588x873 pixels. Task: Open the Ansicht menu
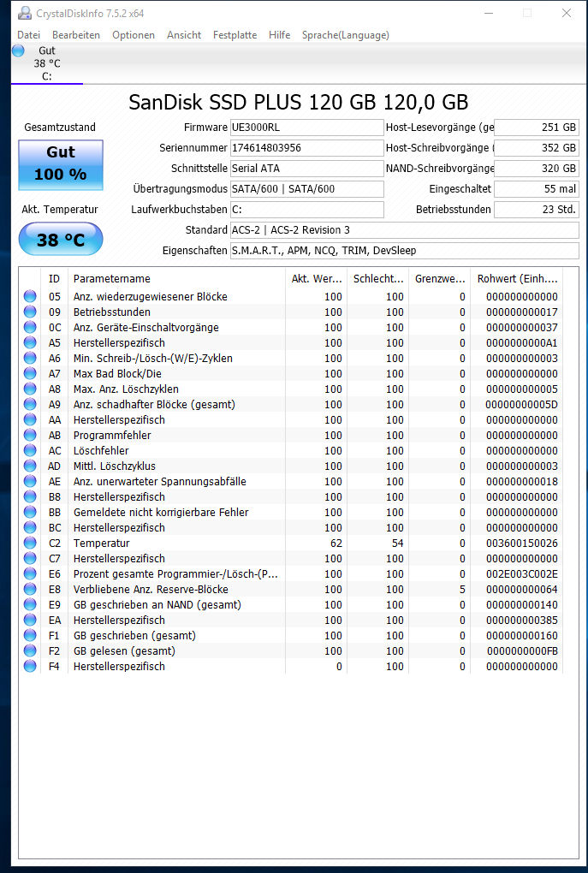coord(184,35)
